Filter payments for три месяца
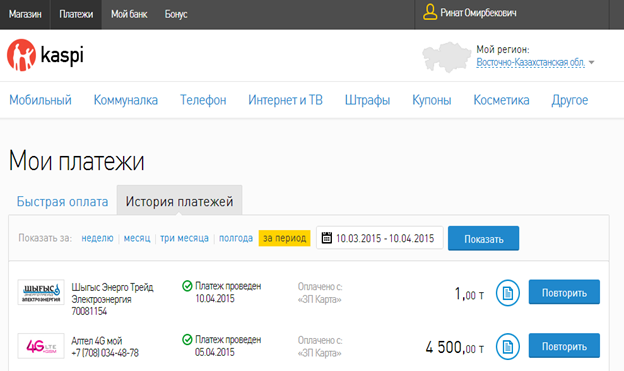 click(184, 238)
